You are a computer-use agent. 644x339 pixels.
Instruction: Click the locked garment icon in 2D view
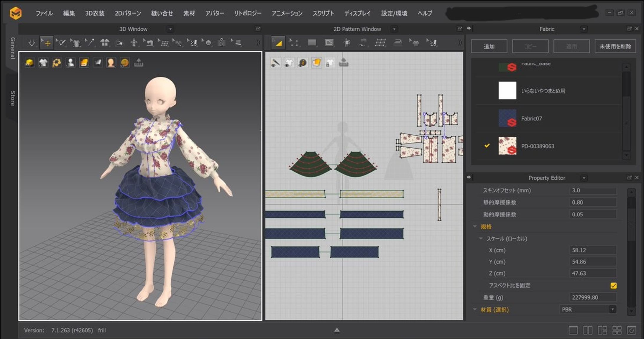[330, 63]
